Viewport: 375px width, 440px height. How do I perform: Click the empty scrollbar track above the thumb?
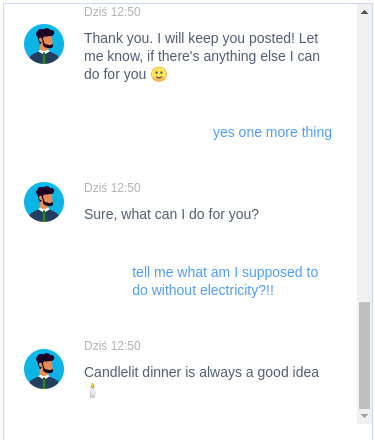click(364, 160)
